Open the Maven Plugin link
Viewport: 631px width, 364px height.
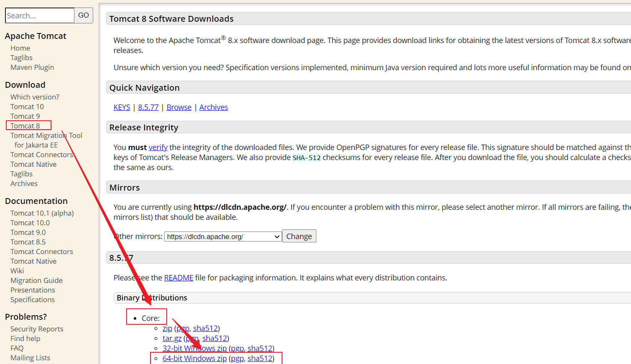coord(32,67)
